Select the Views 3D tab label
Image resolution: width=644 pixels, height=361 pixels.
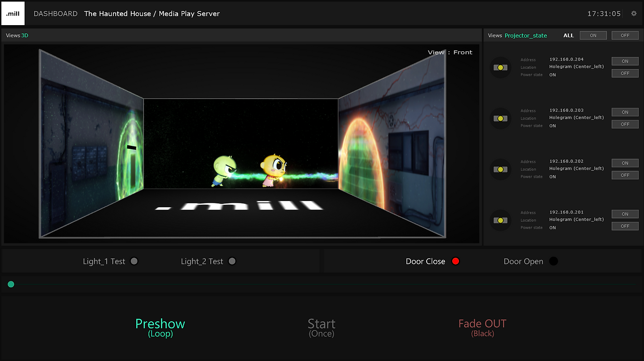[17, 36]
